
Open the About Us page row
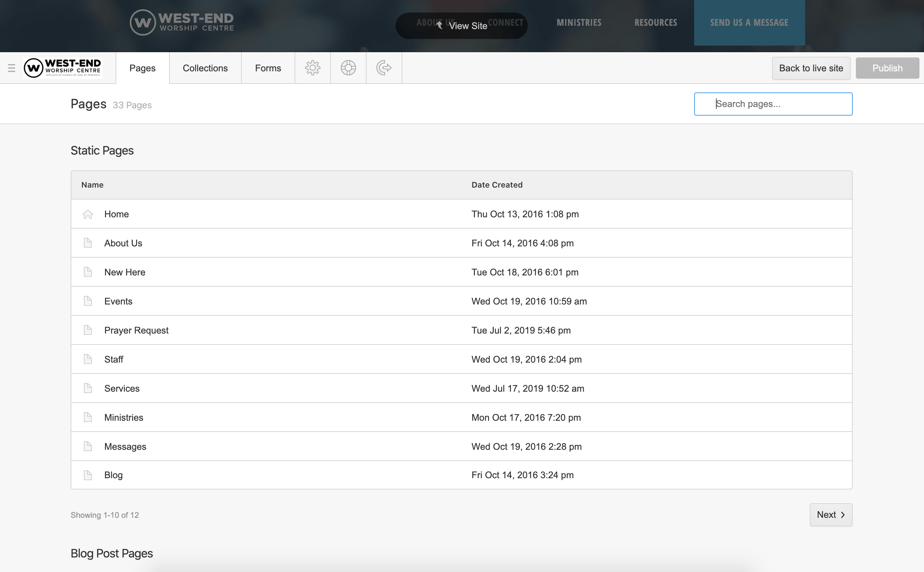click(x=461, y=243)
